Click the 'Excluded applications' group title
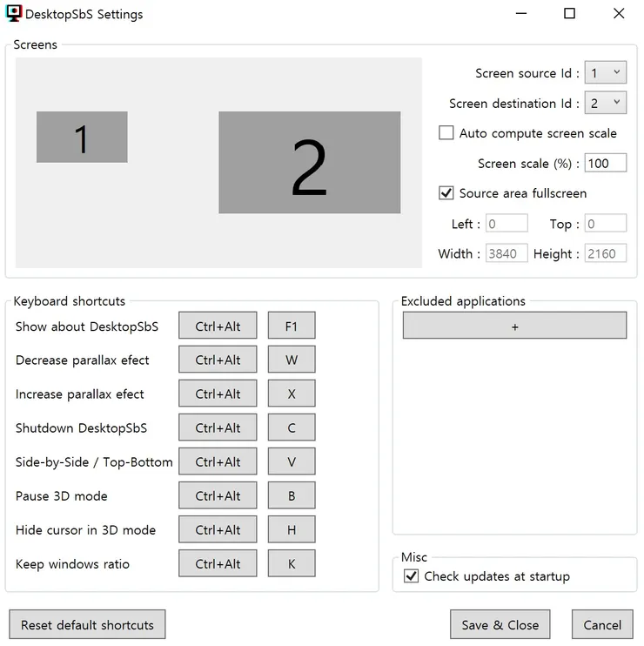The height and width of the screenshot is (646, 644). pyautogui.click(x=463, y=301)
